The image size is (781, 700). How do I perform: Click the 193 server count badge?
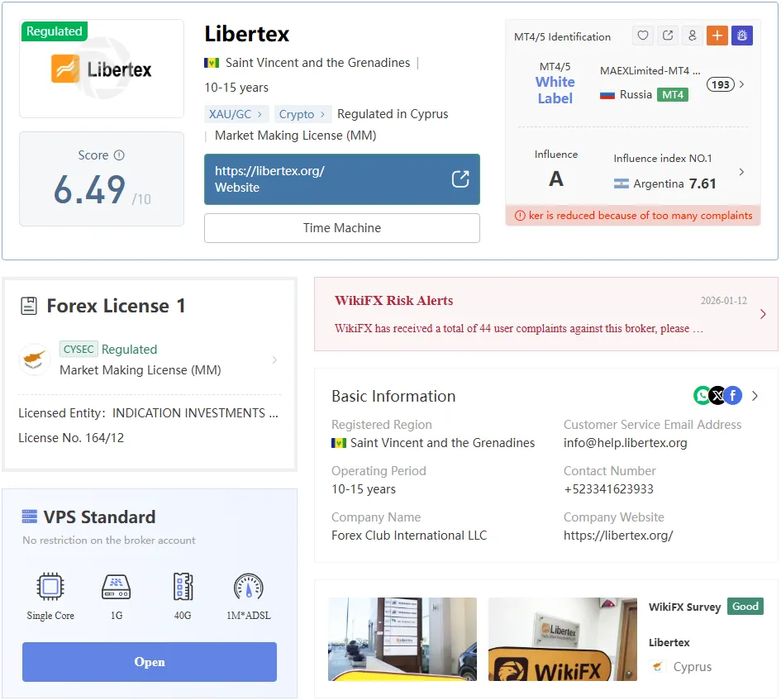[x=720, y=84]
